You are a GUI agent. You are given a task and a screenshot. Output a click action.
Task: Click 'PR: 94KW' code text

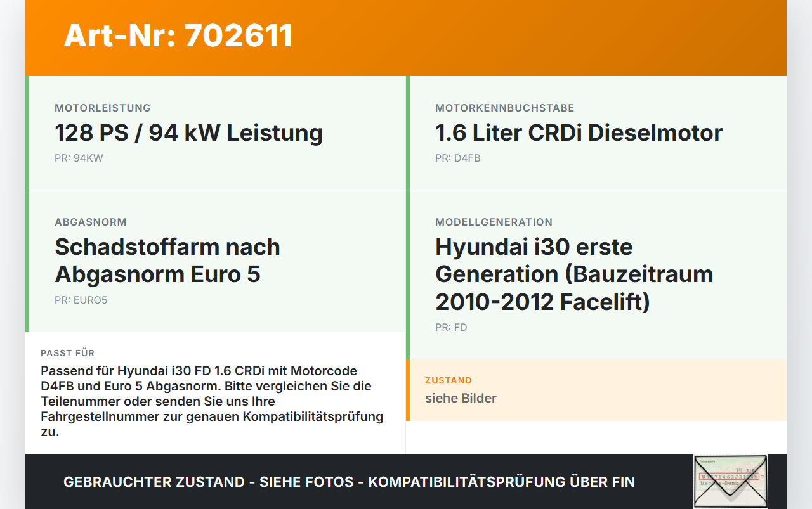point(79,158)
